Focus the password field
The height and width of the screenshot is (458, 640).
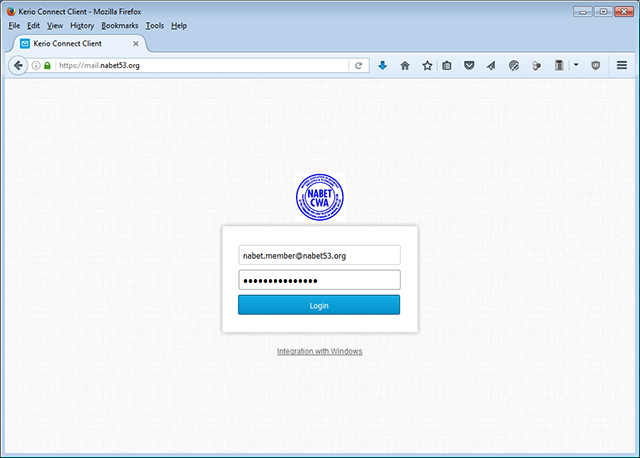319,280
